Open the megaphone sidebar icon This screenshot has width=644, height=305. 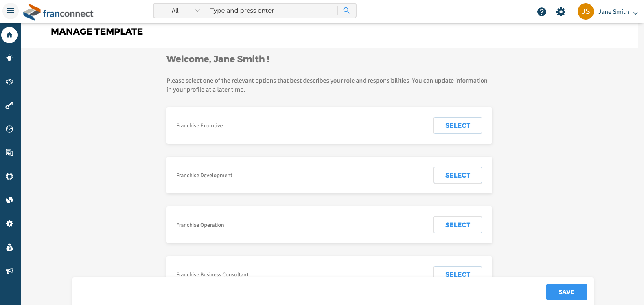[x=9, y=271]
